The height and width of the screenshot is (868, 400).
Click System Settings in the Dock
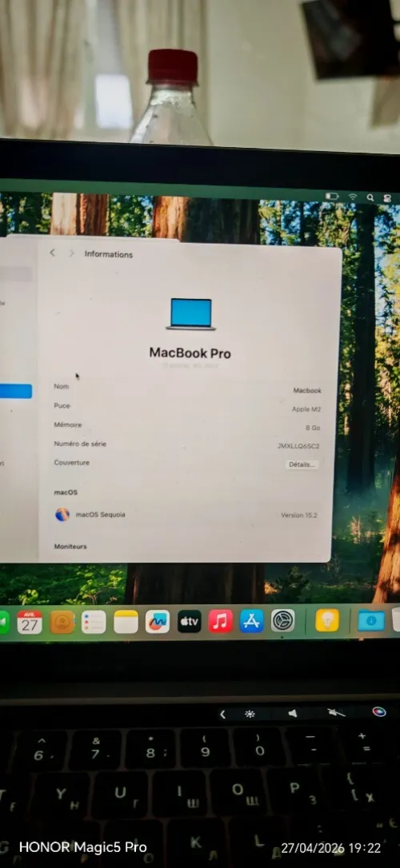(282, 620)
